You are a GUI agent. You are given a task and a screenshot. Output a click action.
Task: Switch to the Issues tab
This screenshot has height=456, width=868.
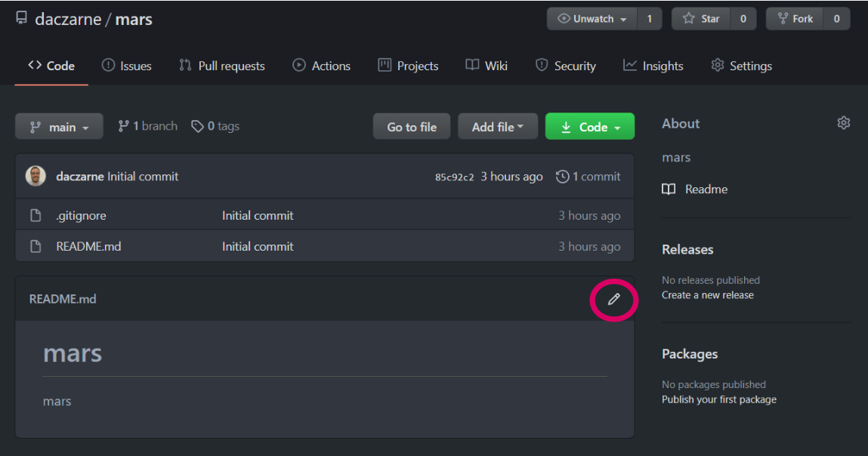point(126,66)
